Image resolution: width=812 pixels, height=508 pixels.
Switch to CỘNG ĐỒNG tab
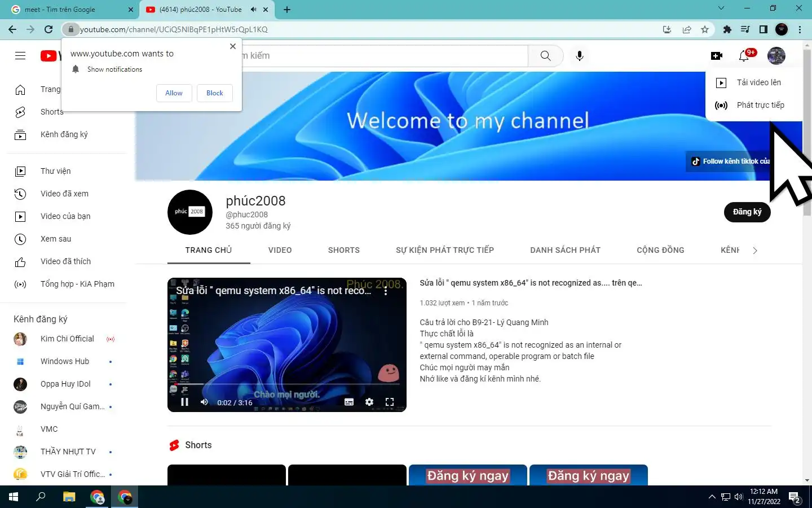660,250
